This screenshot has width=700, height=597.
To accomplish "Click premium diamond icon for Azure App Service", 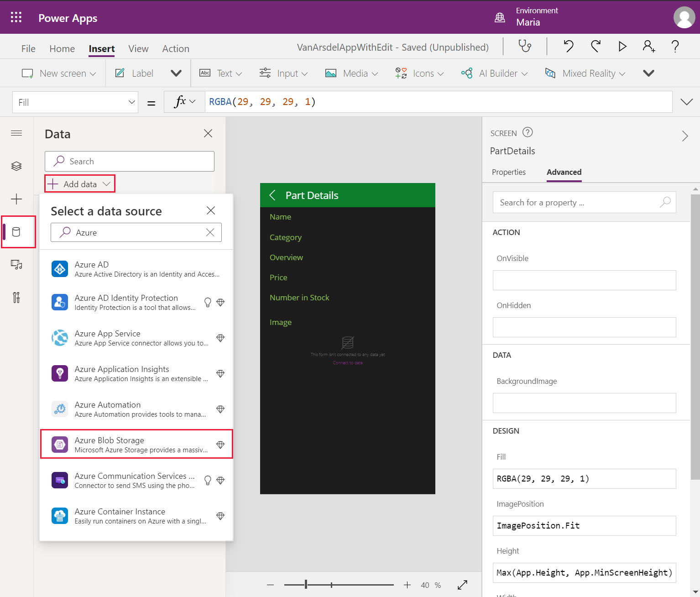I will tap(220, 338).
